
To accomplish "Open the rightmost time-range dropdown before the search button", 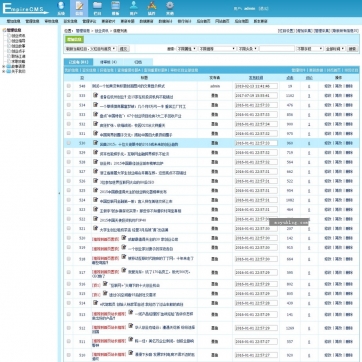I will (x=335, y=49).
